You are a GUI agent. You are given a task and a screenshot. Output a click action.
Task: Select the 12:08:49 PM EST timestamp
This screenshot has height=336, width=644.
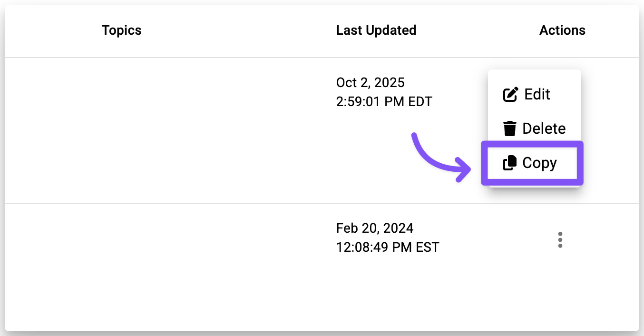tap(387, 247)
